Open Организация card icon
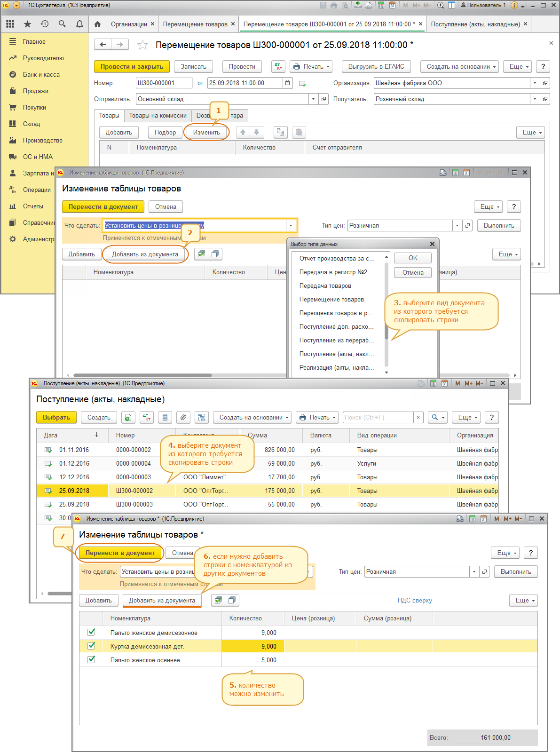560x753 pixels. [x=545, y=83]
